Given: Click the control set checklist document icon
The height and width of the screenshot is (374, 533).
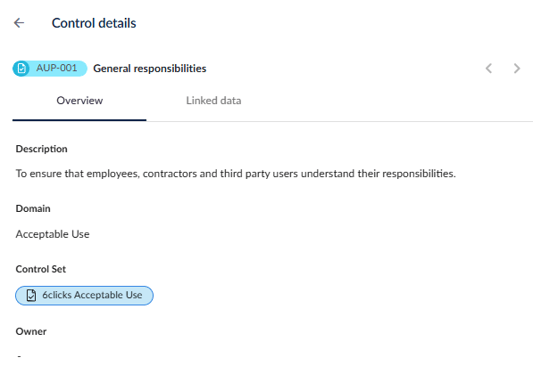Looking at the screenshot, I should coord(31,295).
